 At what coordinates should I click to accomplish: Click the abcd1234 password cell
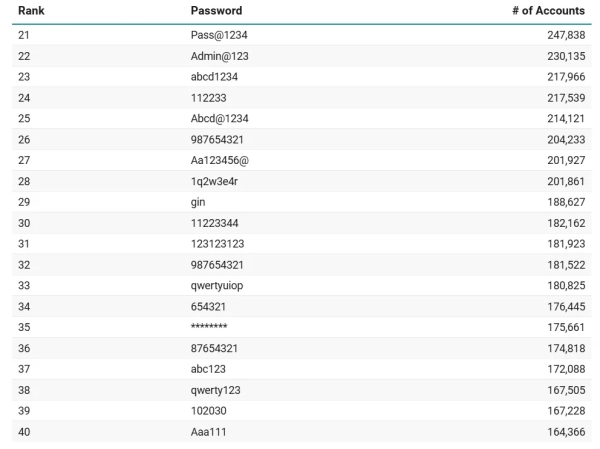tap(214, 77)
